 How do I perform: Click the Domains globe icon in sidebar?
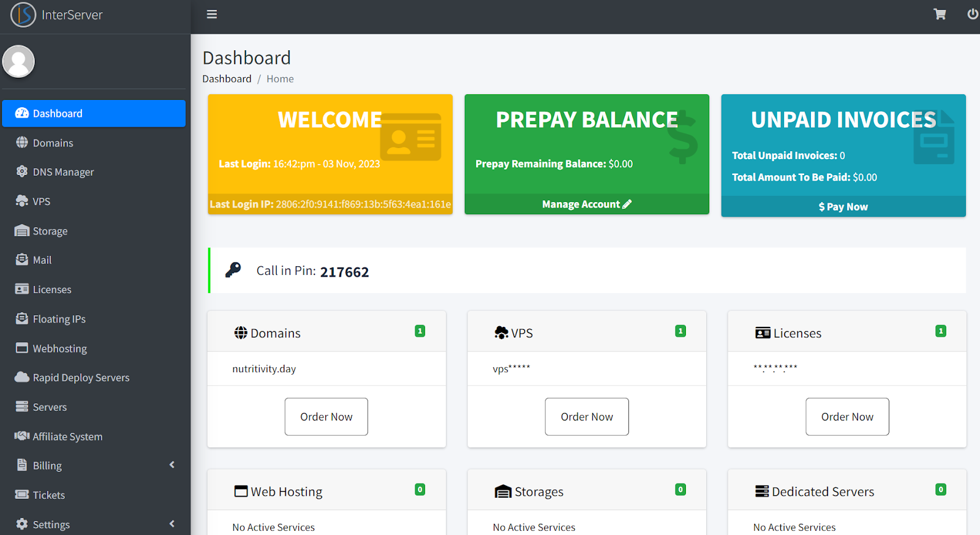pyautogui.click(x=22, y=143)
